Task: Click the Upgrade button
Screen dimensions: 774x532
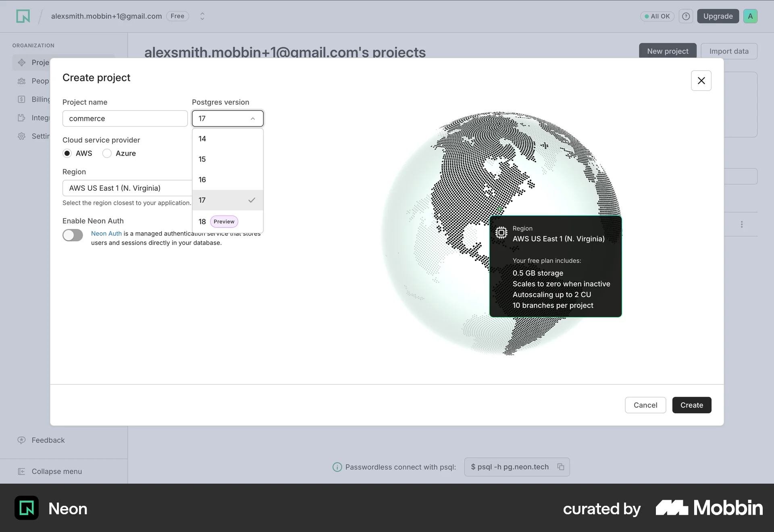Action: pos(718,16)
